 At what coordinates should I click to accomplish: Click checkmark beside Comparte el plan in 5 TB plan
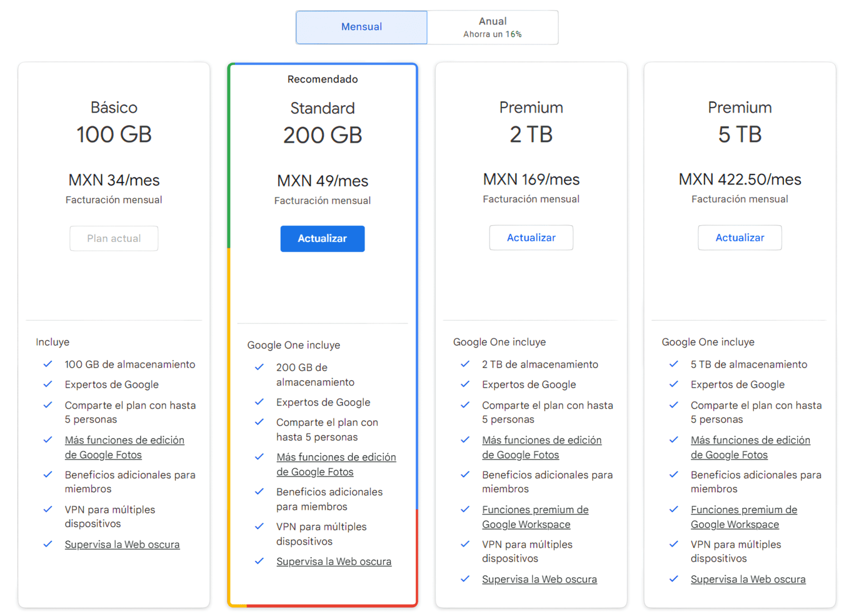pos(673,405)
